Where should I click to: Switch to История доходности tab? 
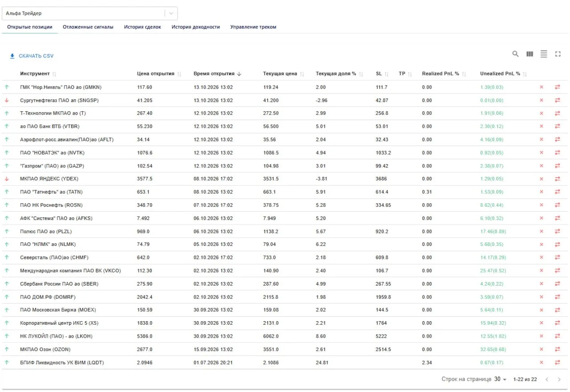[196, 27]
